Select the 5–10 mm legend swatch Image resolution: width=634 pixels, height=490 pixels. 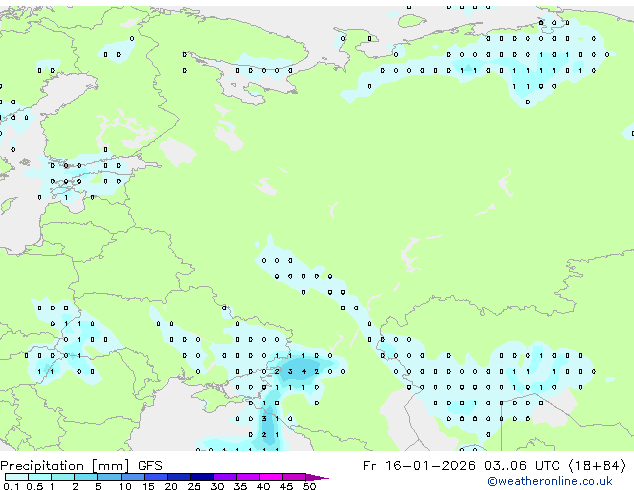(109, 477)
